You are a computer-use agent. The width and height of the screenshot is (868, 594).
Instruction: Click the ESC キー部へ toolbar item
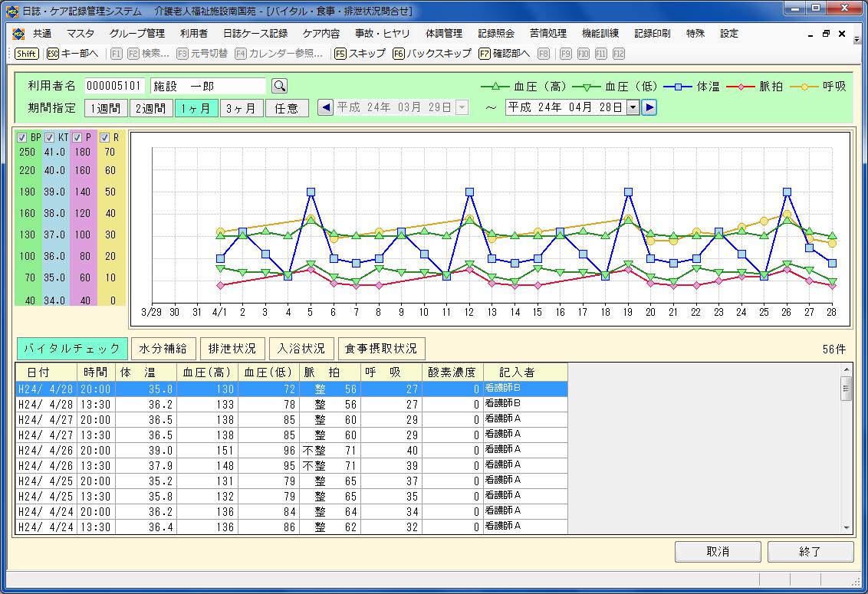[x=73, y=54]
